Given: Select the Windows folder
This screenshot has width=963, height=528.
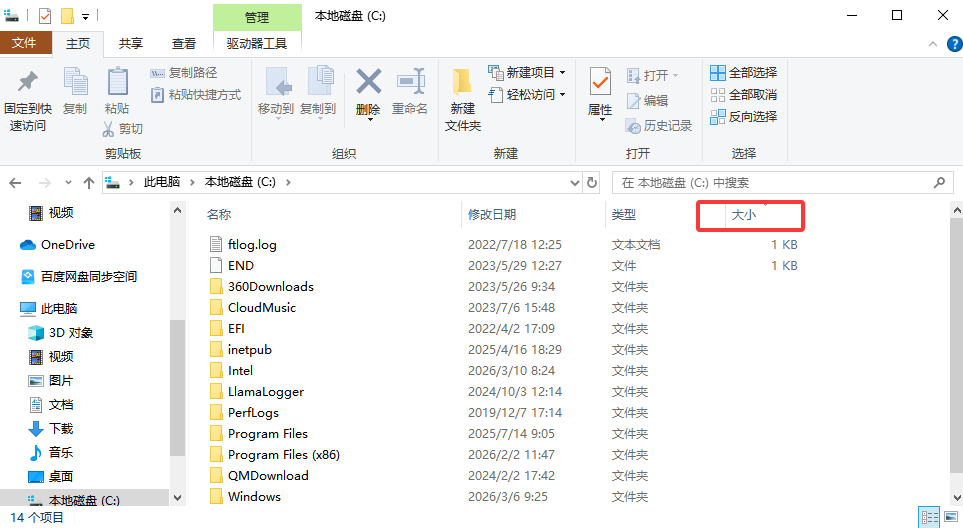Looking at the screenshot, I should [245, 496].
